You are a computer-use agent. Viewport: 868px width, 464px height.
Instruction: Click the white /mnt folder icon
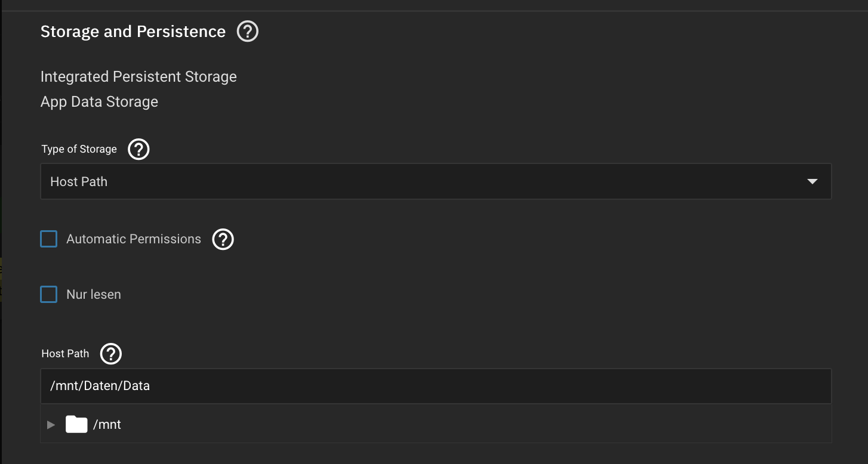coord(76,425)
